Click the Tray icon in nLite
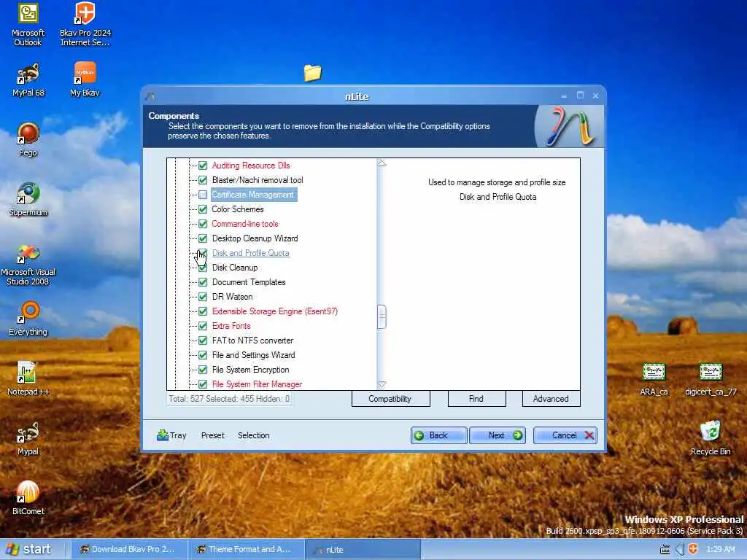 point(171,435)
